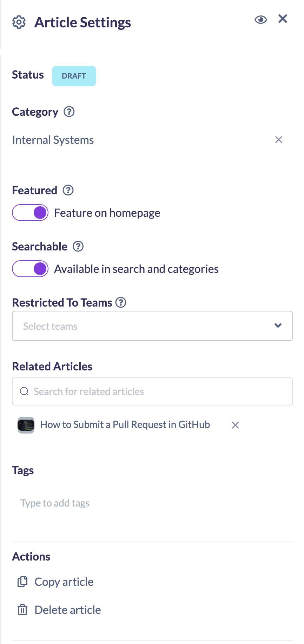Choose Copy article action
The height and width of the screenshot is (644, 304).
coord(55,582)
